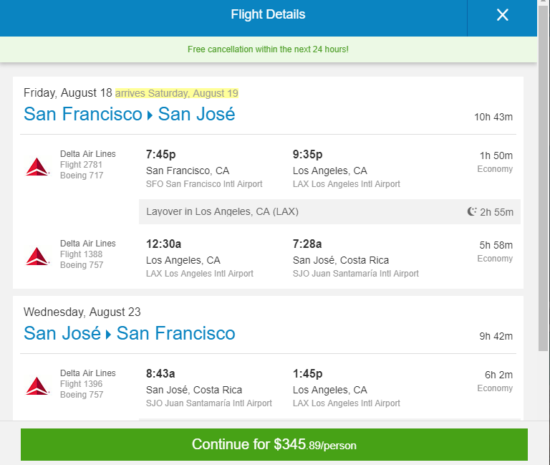
Task: Click arrow between San Francisco and San José
Action: 150,115
